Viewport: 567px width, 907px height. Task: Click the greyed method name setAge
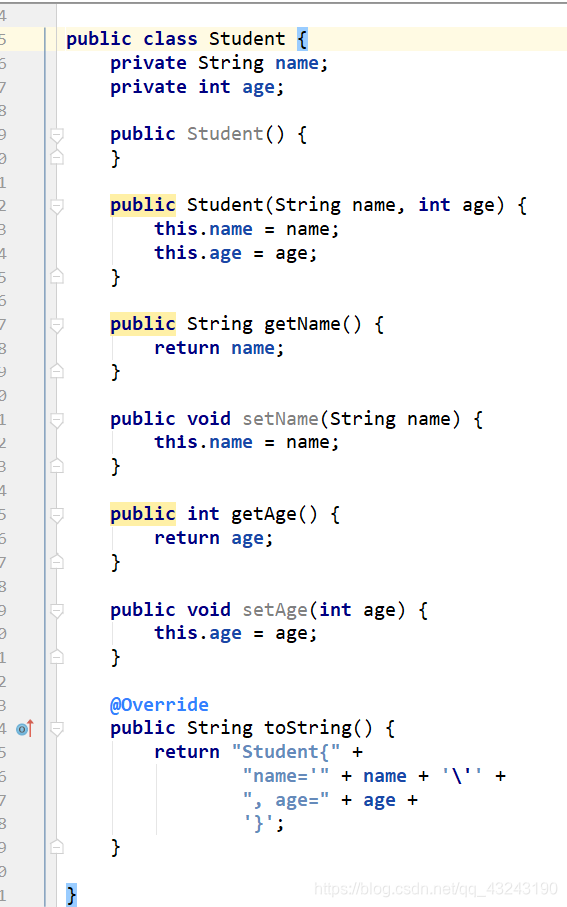pyautogui.click(x=275, y=610)
